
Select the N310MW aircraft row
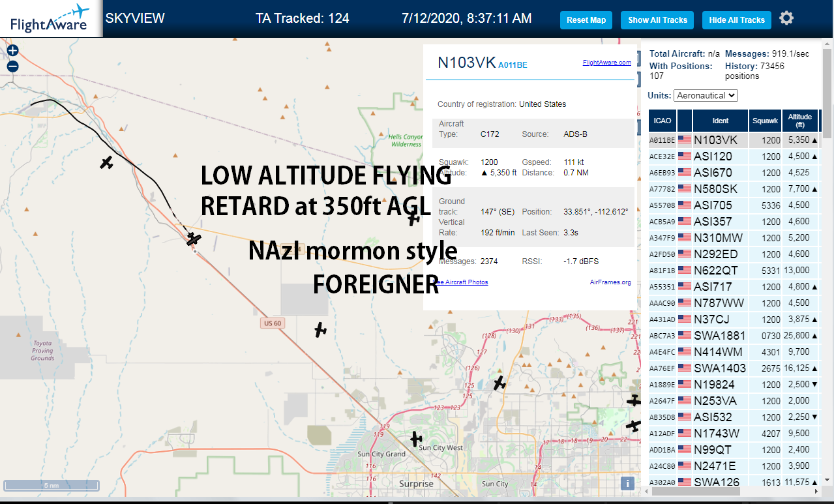[x=734, y=238]
